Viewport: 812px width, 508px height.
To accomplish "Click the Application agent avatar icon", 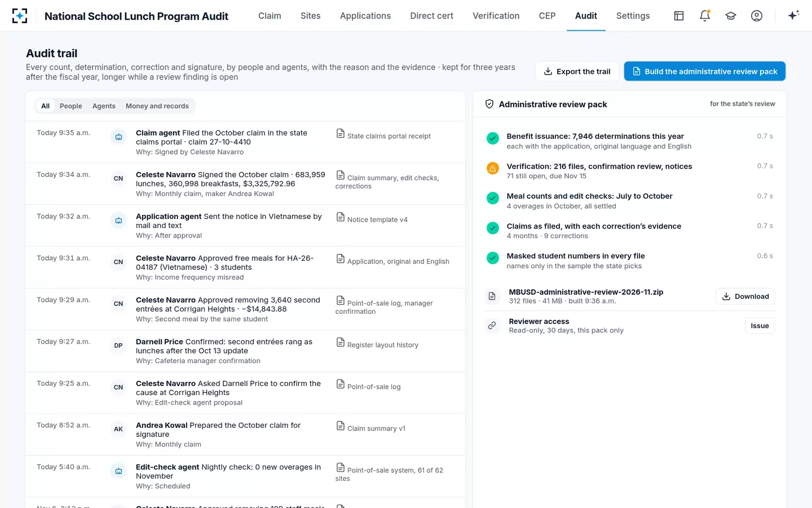I will pyautogui.click(x=118, y=220).
